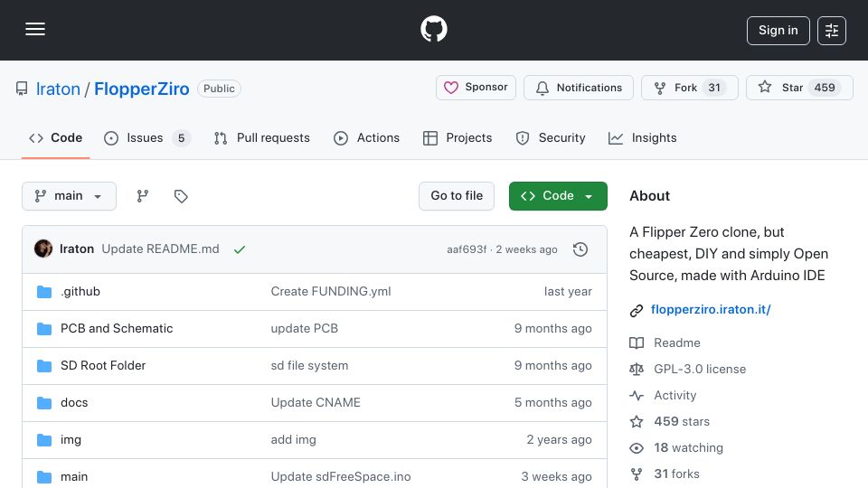Click the Public visibility label
This screenshot has width=868, height=488.
219,89
